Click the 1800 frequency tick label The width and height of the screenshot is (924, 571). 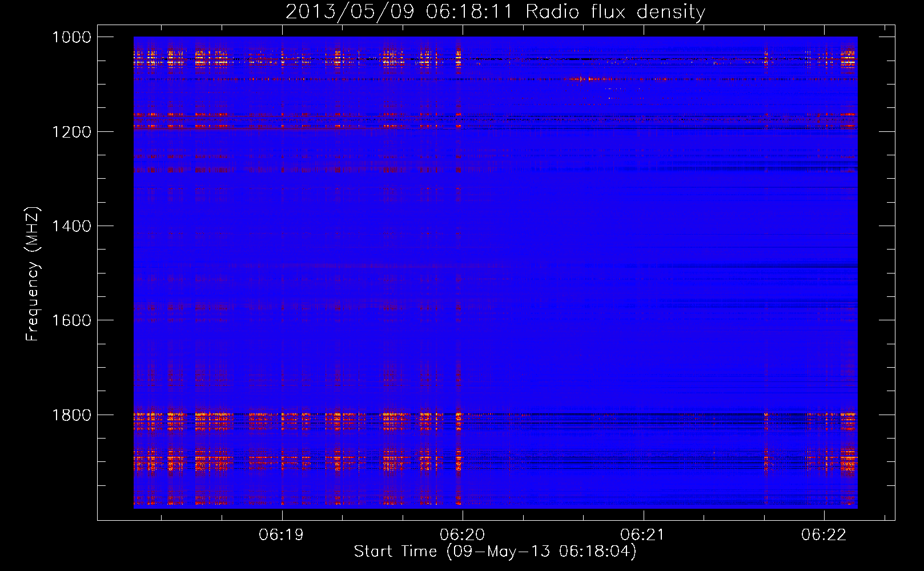point(71,415)
